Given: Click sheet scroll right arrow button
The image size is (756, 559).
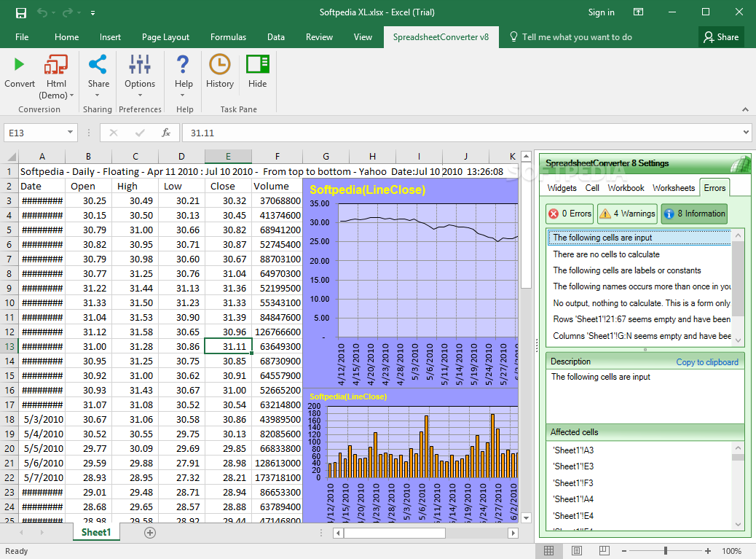Looking at the screenshot, I should pyautogui.click(x=513, y=533).
